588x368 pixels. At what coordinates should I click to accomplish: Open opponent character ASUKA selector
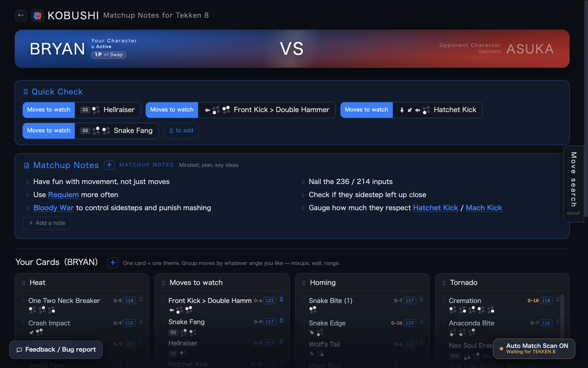(530, 49)
